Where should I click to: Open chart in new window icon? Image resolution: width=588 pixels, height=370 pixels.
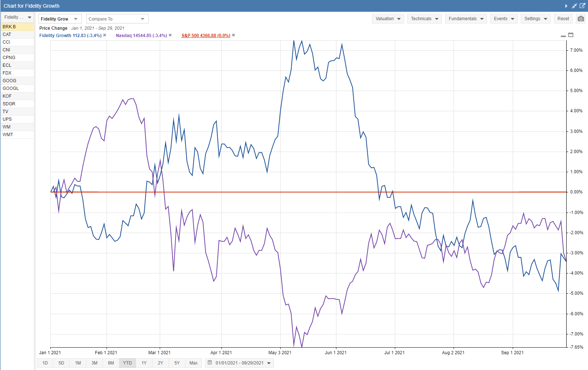pyautogui.click(x=582, y=6)
